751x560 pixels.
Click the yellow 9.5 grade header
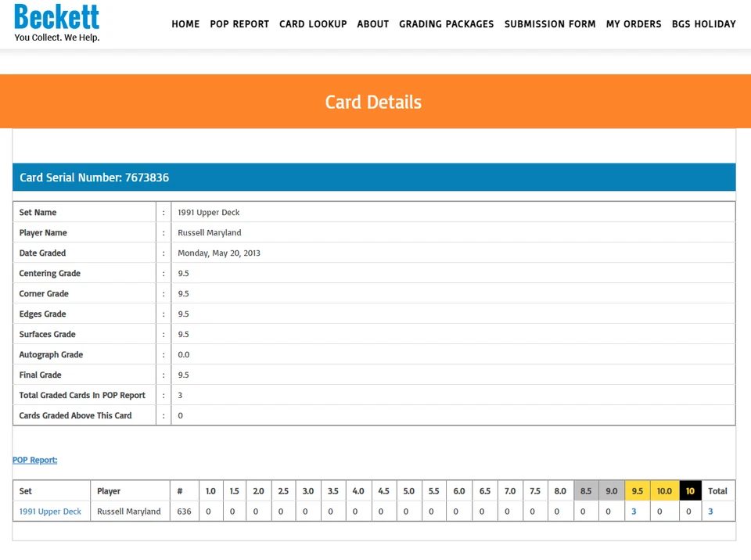(x=637, y=491)
